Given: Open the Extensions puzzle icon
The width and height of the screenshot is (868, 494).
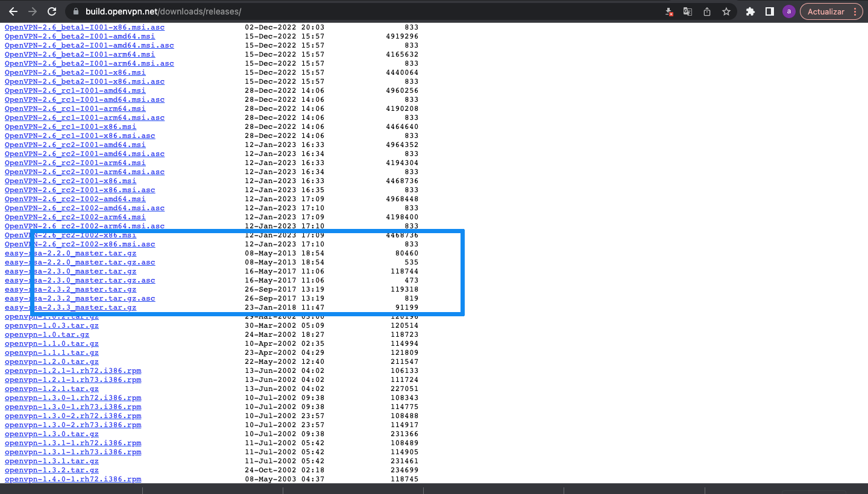Looking at the screenshot, I should [x=750, y=11].
